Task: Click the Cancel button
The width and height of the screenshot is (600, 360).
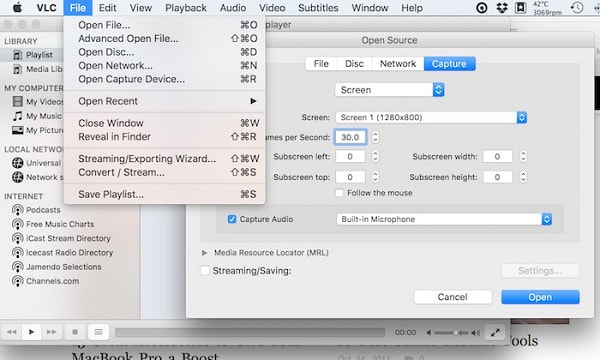Action: click(453, 297)
